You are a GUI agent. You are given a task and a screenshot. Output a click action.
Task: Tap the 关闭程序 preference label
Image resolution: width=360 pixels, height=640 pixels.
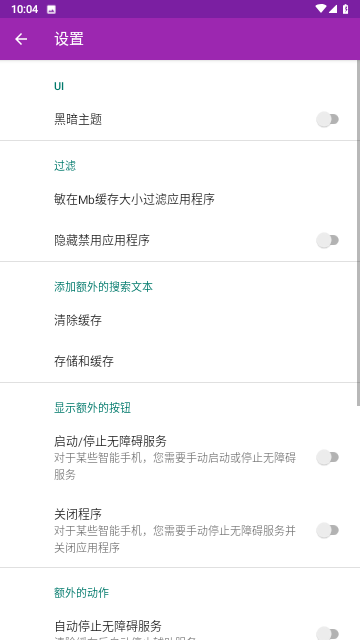[x=78, y=513]
